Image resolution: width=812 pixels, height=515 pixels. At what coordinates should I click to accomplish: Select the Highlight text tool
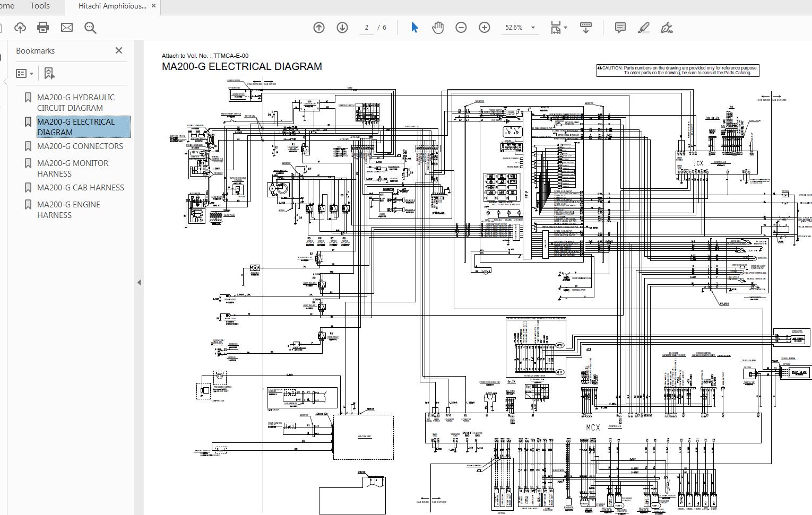(643, 28)
